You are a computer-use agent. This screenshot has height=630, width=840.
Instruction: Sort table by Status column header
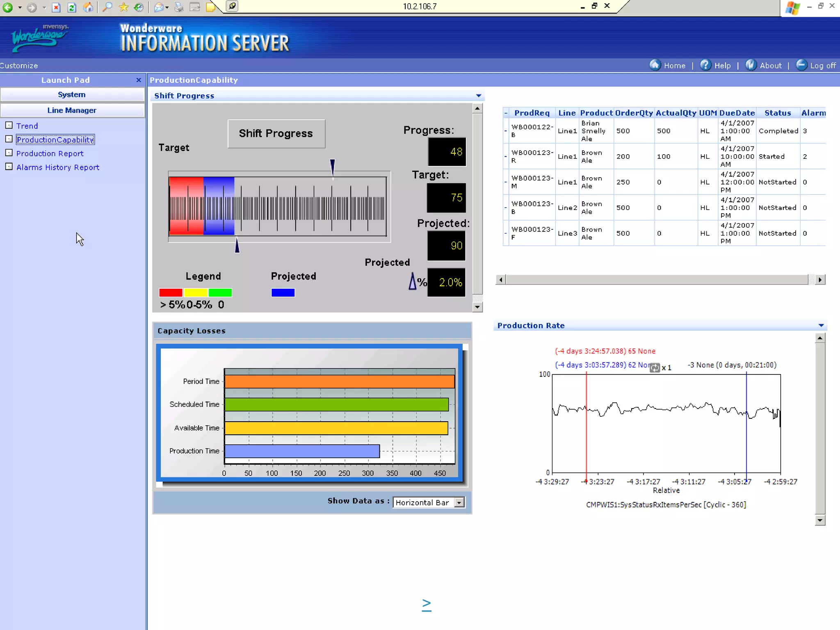click(x=778, y=113)
